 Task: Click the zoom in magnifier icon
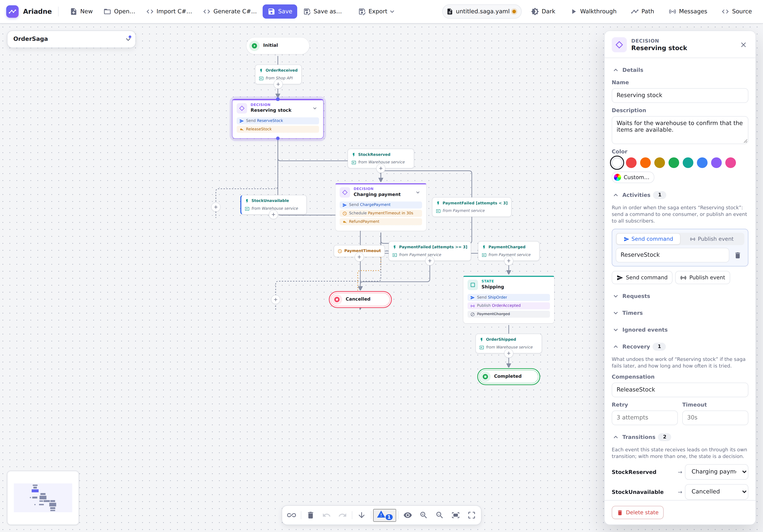coord(424,515)
